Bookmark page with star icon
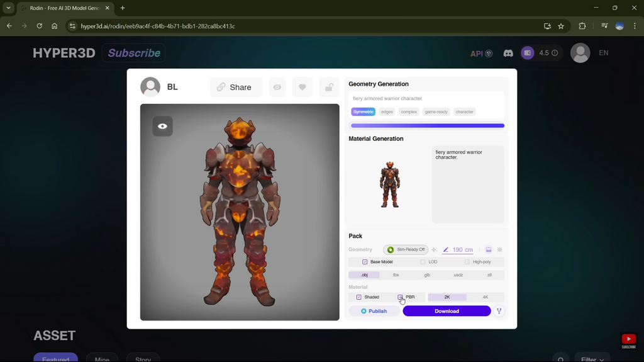The image size is (644, 362). [561, 26]
